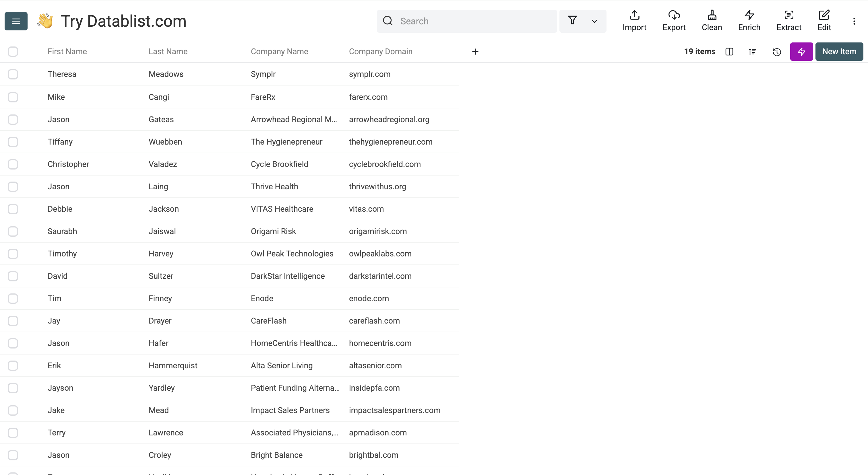Select all rows with header checkbox
This screenshot has width=868, height=475.
(x=13, y=52)
